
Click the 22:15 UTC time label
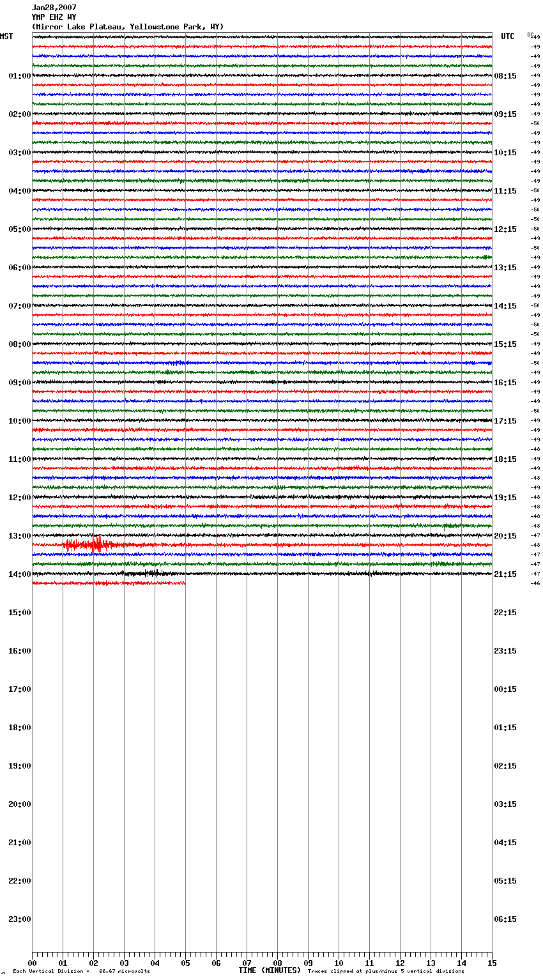tap(505, 613)
